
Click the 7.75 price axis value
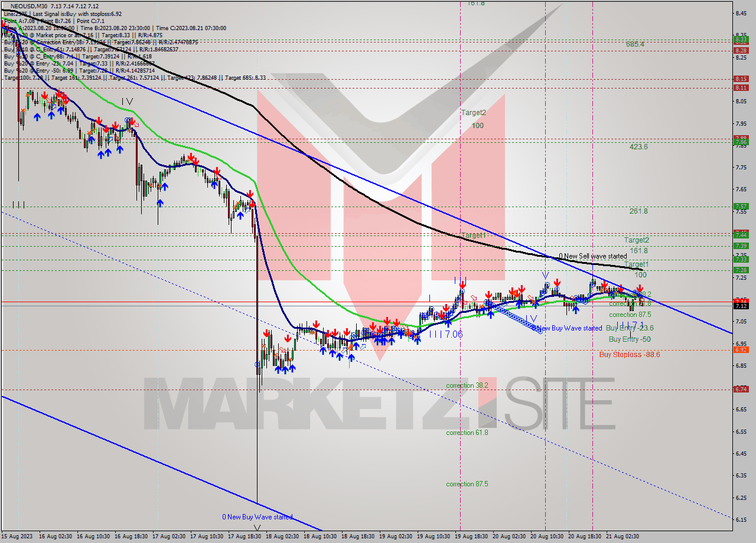742,168
